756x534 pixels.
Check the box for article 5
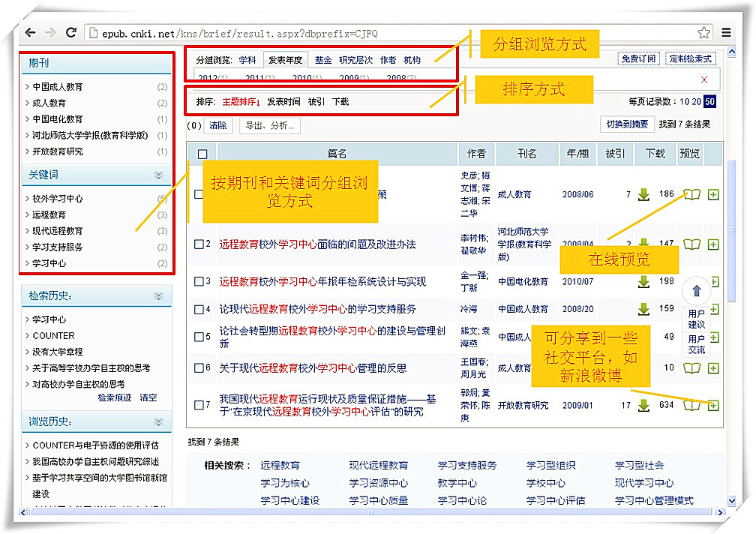tap(199, 337)
